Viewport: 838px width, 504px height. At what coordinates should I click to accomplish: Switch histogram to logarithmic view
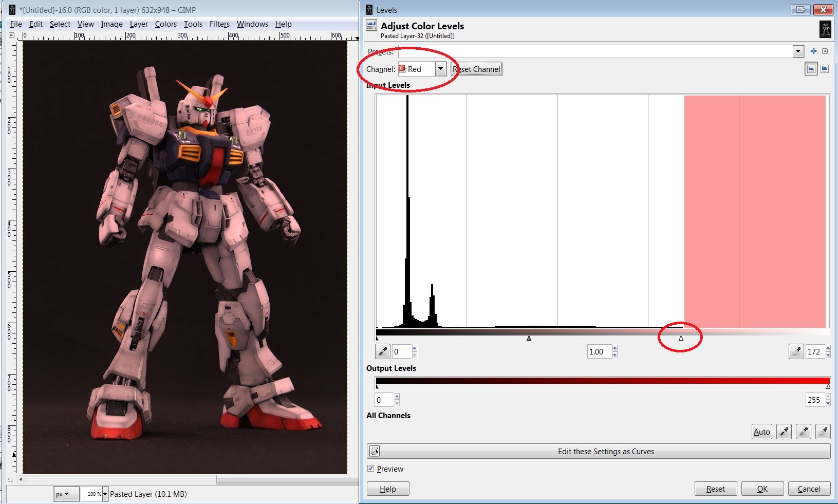click(x=825, y=69)
